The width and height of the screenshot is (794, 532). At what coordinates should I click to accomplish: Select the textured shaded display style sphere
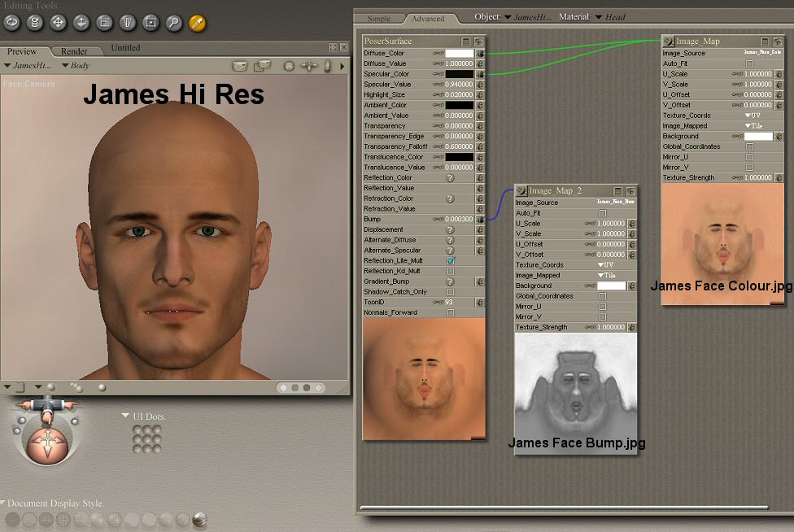200,519
